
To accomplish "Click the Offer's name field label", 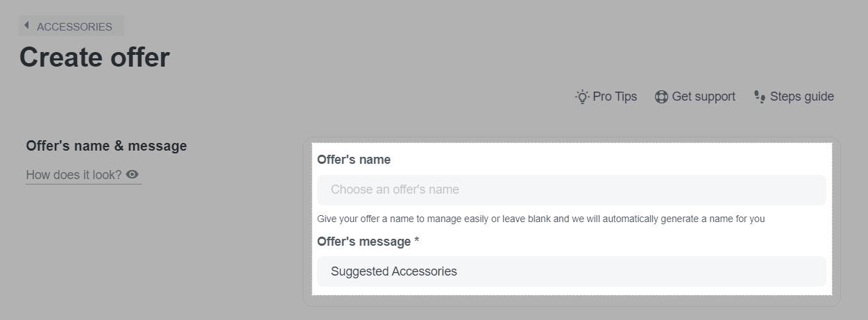I will (354, 160).
